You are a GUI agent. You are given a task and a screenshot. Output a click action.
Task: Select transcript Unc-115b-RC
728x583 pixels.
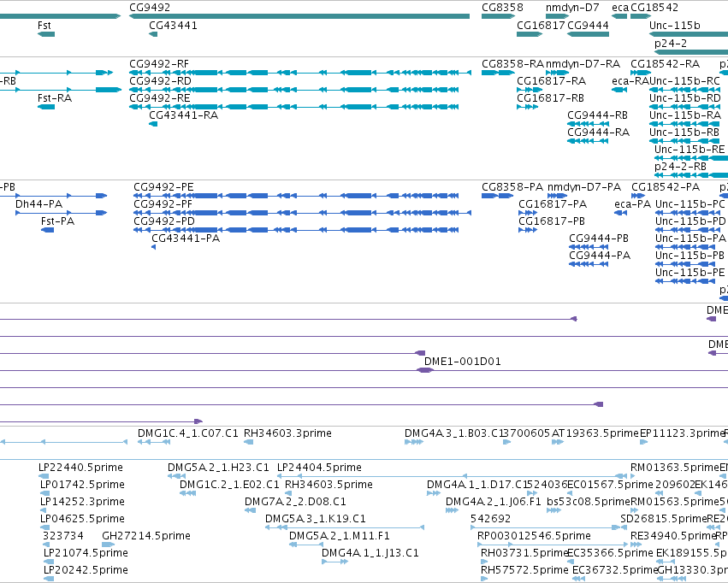pos(684,81)
